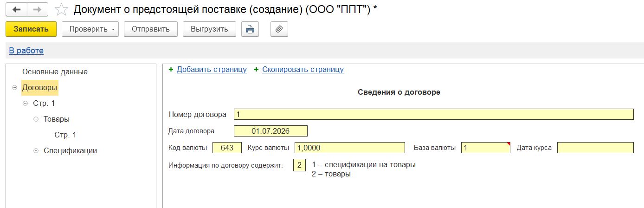
Task: Collapse Стр. 1 node under Договоры
Action: pyautogui.click(x=26, y=103)
